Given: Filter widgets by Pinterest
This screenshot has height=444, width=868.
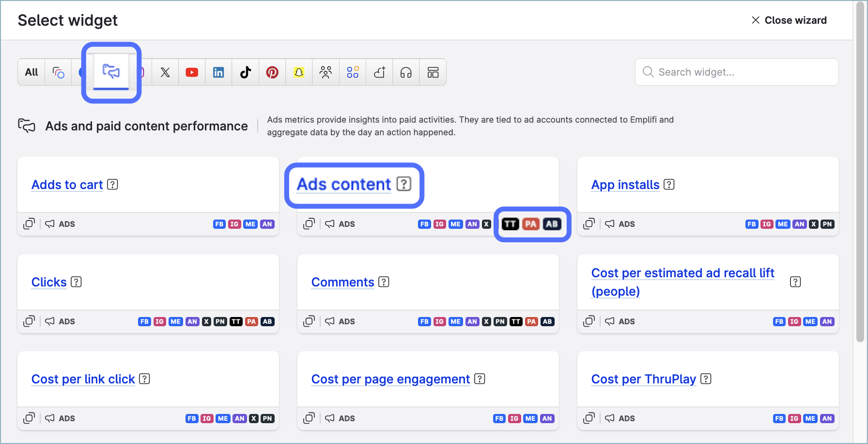Looking at the screenshot, I should 272,72.
